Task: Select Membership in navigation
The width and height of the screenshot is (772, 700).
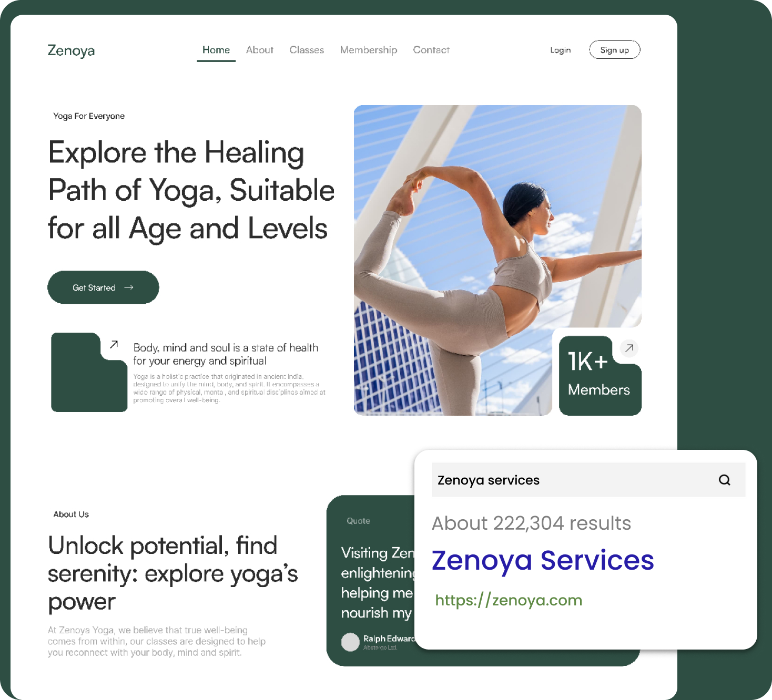Action: pos(369,50)
